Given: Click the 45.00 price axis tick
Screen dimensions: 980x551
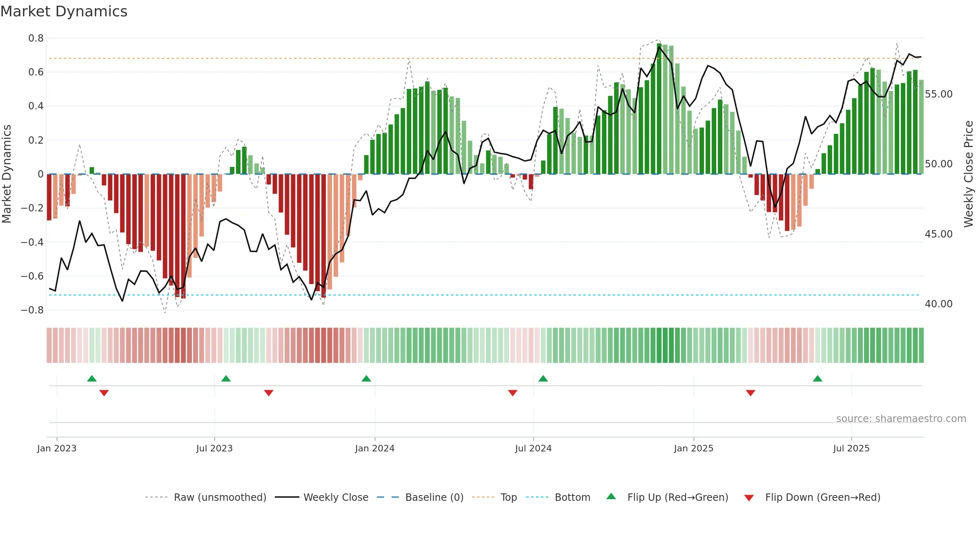Looking at the screenshot, I should tap(939, 234).
